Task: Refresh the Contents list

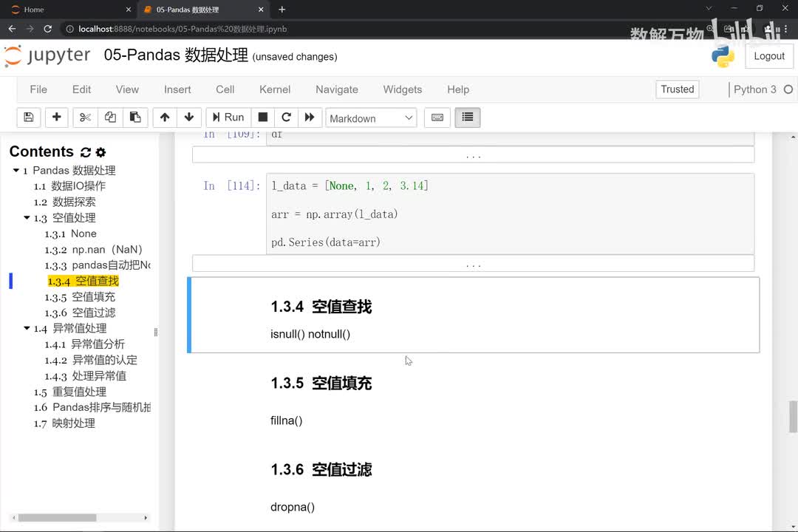Action: click(x=86, y=152)
